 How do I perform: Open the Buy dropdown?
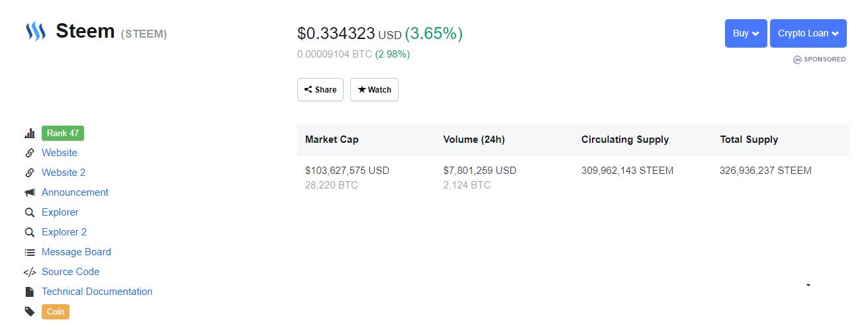click(x=746, y=33)
